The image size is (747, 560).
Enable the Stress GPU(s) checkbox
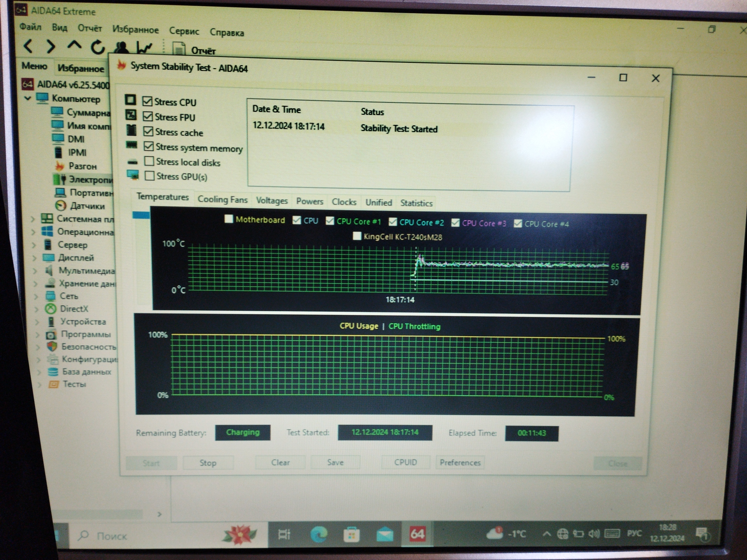[149, 175]
